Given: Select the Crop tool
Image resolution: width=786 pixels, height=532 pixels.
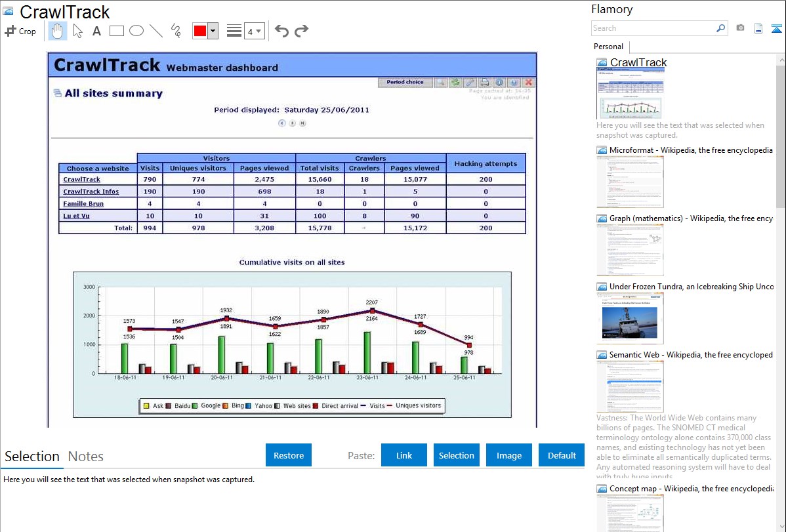Looking at the screenshot, I should [x=20, y=31].
